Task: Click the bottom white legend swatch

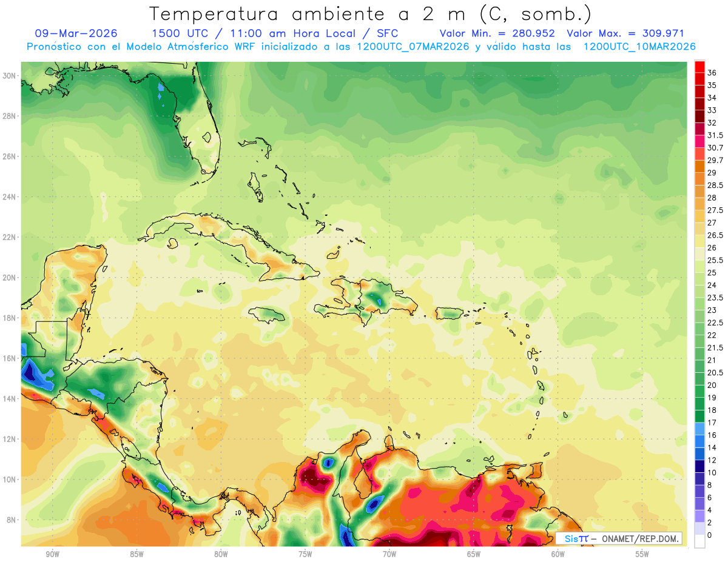Action: [x=699, y=541]
